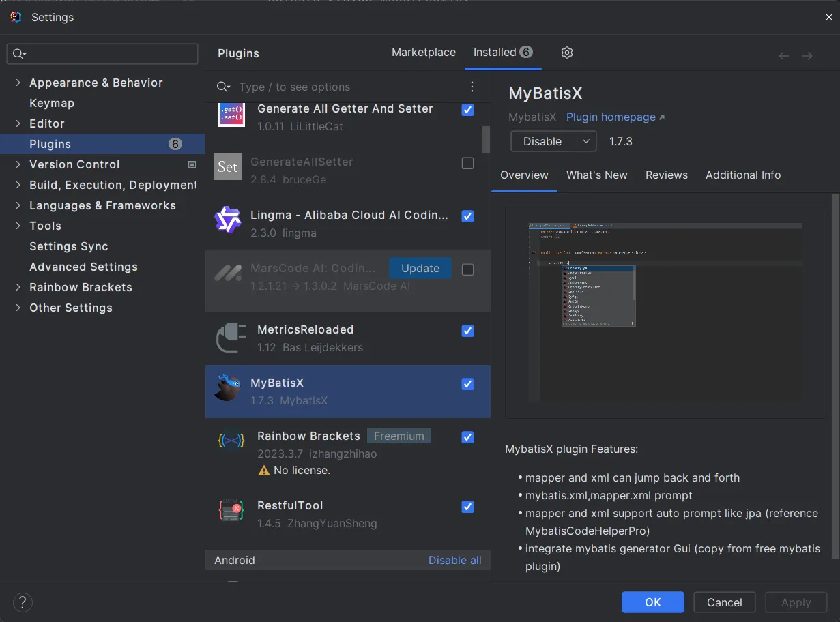This screenshot has height=622, width=840.
Task: Open the help question mark button
Action: [x=23, y=602]
